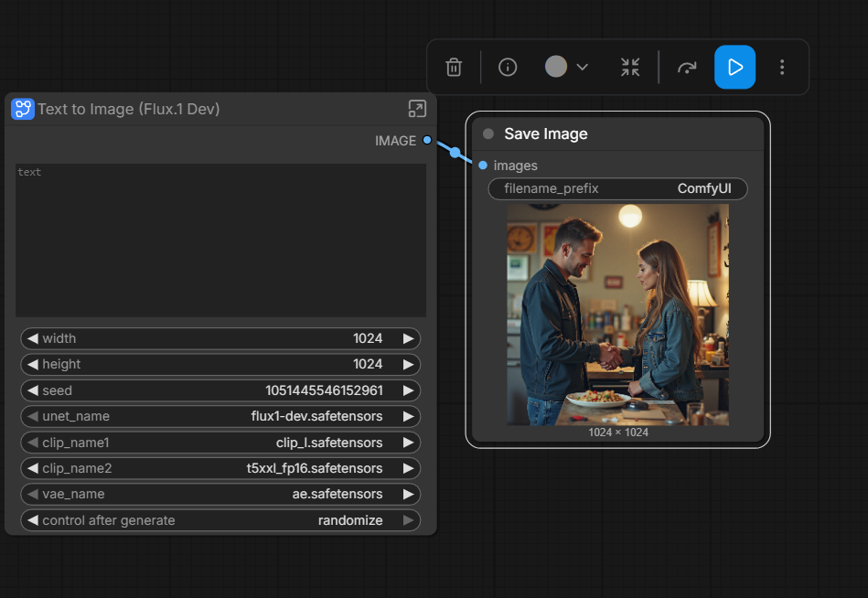868x598 pixels.
Task: Open t5xxl_fp16.safetensors dropdown
Action: click(315, 468)
